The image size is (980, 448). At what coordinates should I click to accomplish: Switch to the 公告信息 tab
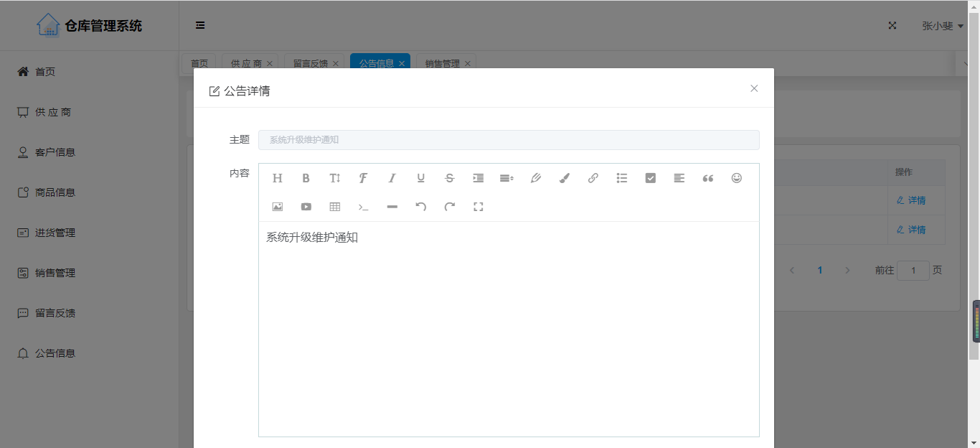coord(376,63)
